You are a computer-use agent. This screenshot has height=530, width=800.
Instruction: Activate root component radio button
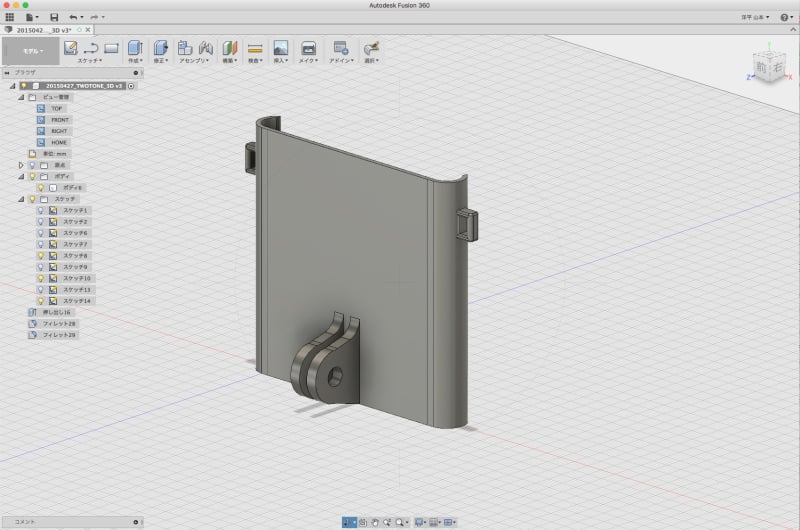131,86
